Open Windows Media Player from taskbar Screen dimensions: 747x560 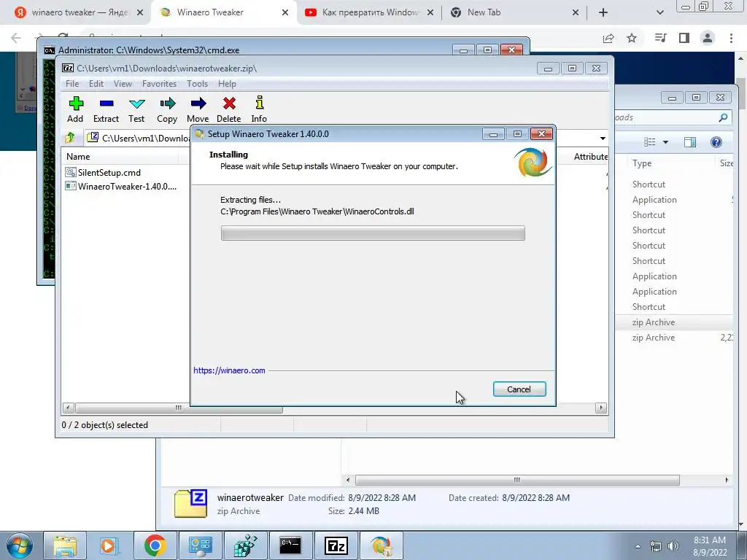[108, 545]
